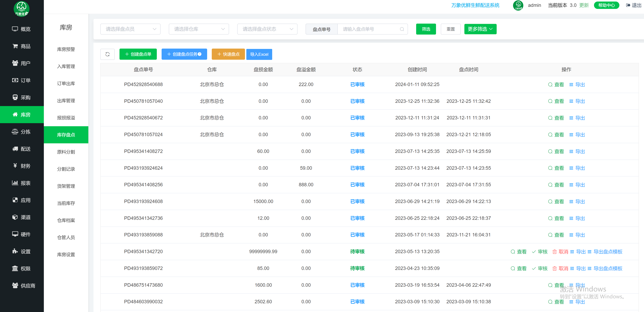Viewport: 644px width, 312px height.
Task: Expand the 请选择盘点状态 dropdown
Action: pos(267,29)
